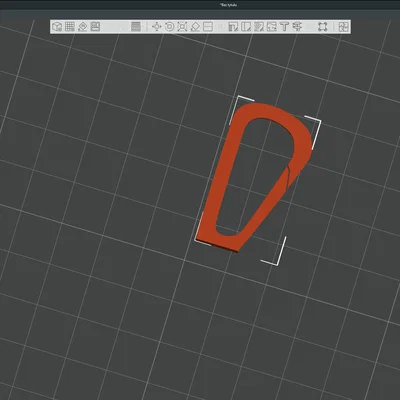
Task: Select the Cut tool, square with line
Action: [208, 27]
